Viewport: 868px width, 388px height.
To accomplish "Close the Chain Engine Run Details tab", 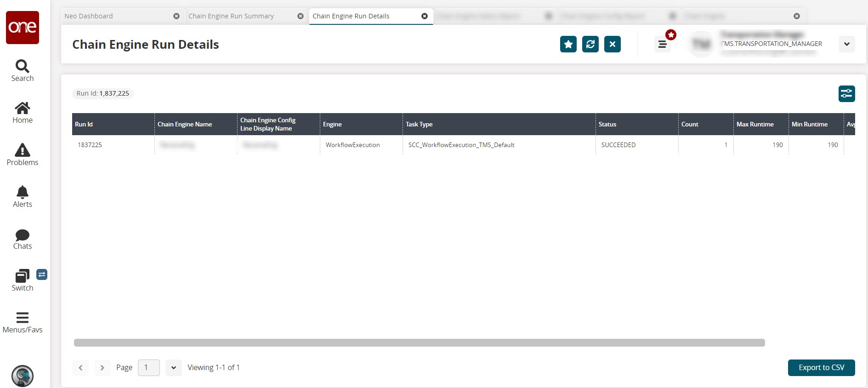I will click(425, 16).
